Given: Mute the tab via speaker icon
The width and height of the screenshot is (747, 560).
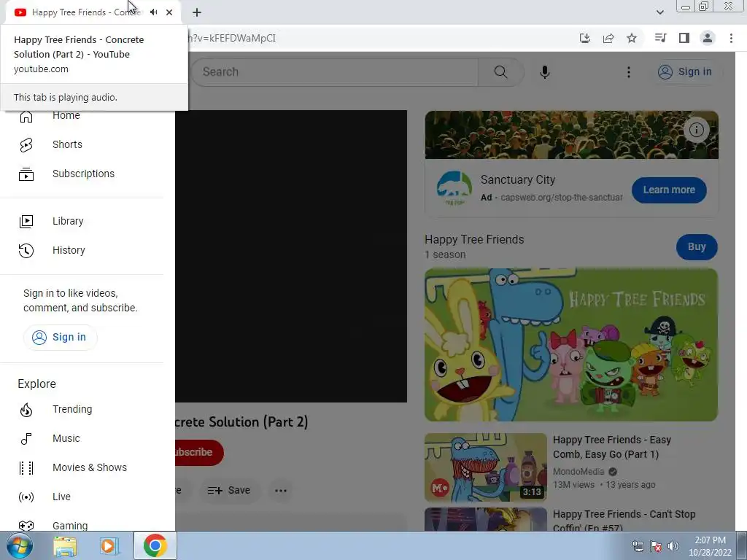Looking at the screenshot, I should pos(153,12).
